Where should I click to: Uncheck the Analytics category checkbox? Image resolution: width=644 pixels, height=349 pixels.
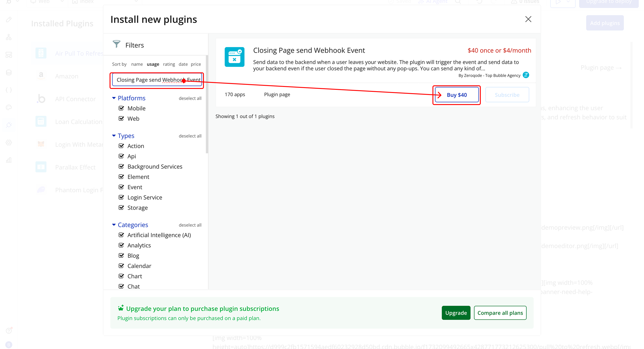(121, 245)
